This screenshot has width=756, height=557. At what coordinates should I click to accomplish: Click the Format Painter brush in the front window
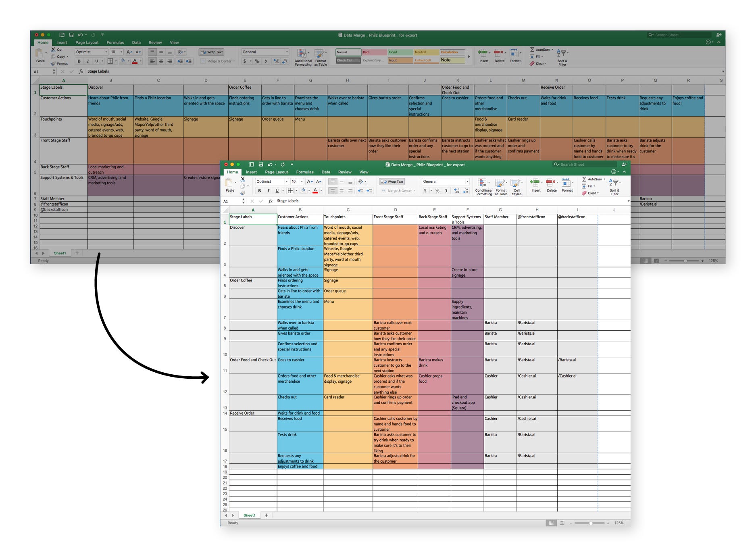[243, 193]
